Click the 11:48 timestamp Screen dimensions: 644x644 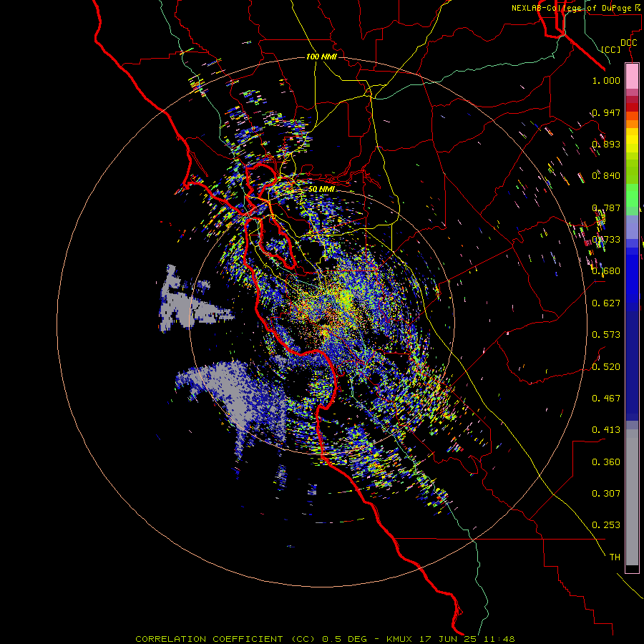click(499, 640)
